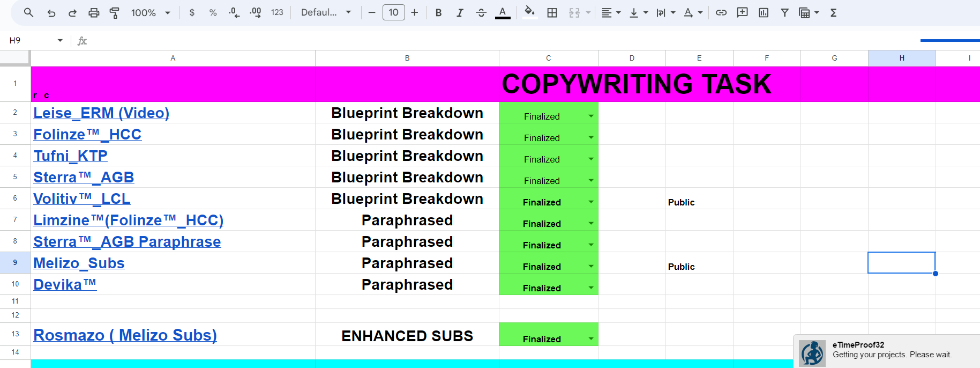Insert a comment

[742, 12]
